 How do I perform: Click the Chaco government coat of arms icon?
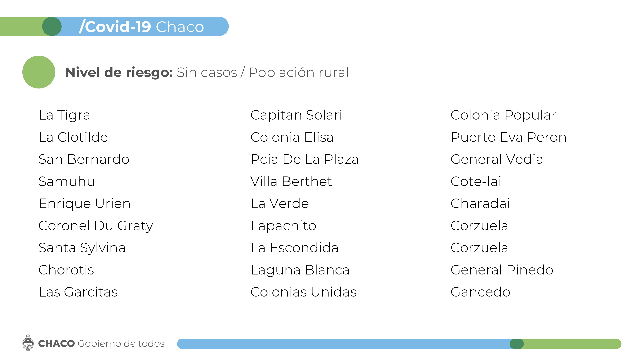point(28,343)
